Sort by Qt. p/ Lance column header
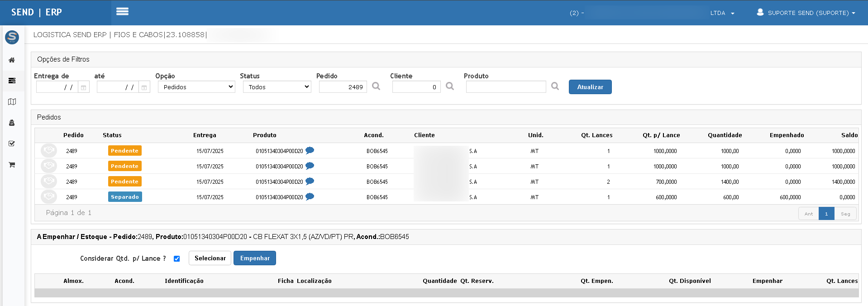The width and height of the screenshot is (868, 306). [661, 135]
